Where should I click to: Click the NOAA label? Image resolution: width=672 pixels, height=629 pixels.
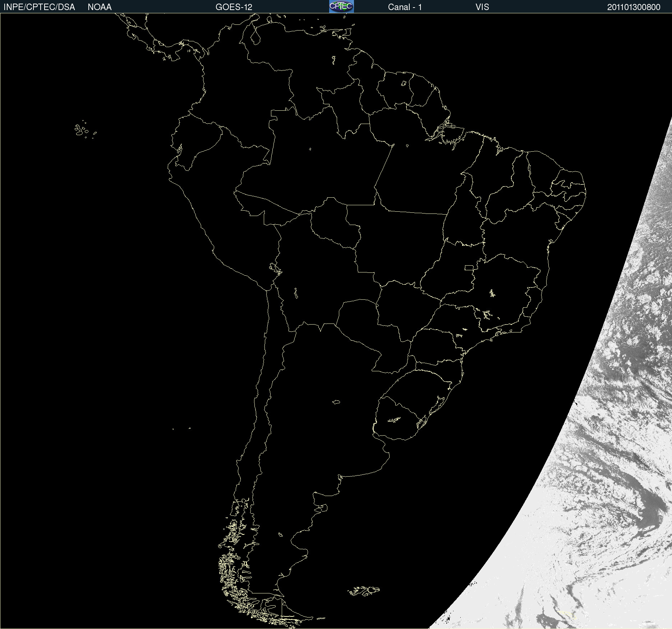[100, 7]
